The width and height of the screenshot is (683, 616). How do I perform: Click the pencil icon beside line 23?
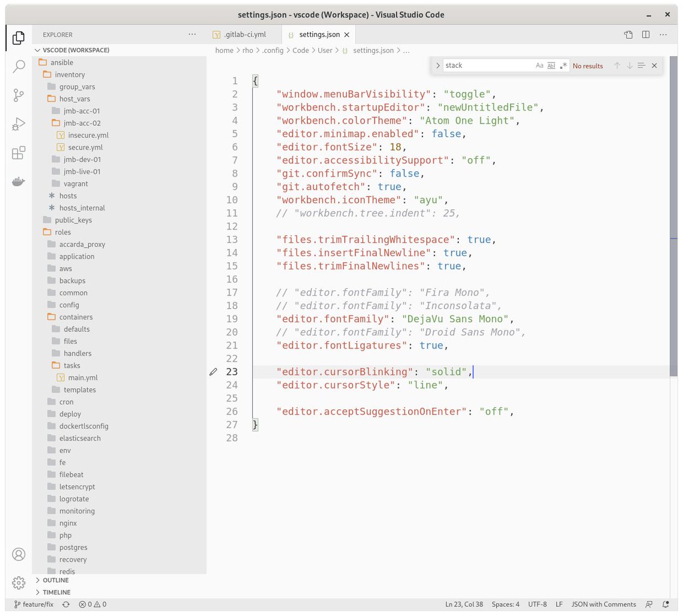click(213, 372)
